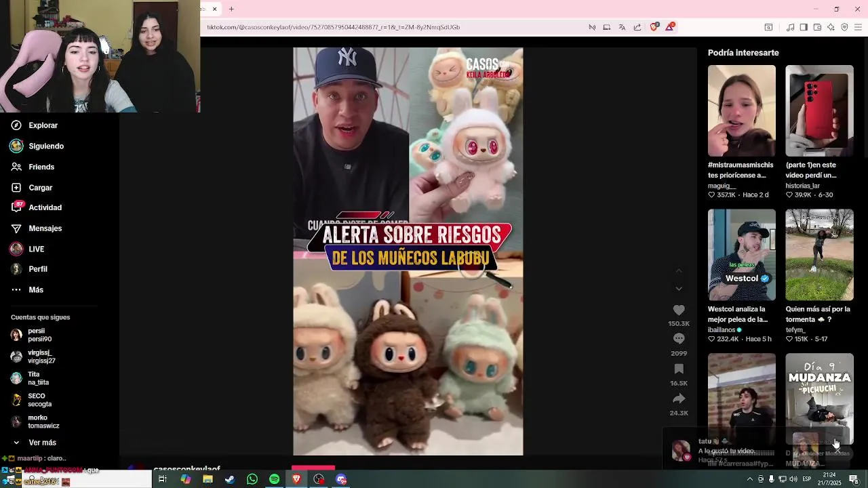
Task: Open the Perfil page
Action: click(x=29, y=269)
